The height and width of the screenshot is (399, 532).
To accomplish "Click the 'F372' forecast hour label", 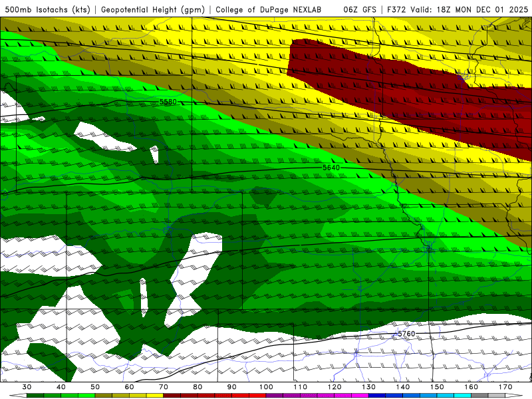I will pyautogui.click(x=396, y=9).
